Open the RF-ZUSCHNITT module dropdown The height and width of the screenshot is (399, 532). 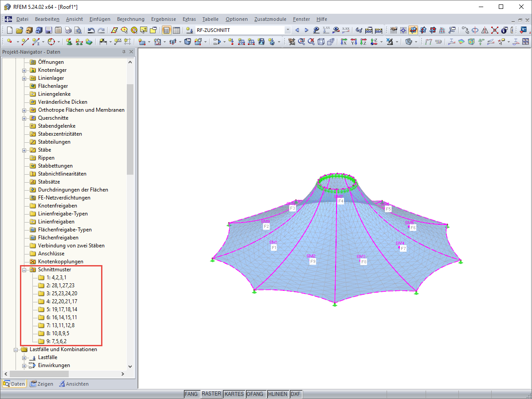(x=288, y=30)
